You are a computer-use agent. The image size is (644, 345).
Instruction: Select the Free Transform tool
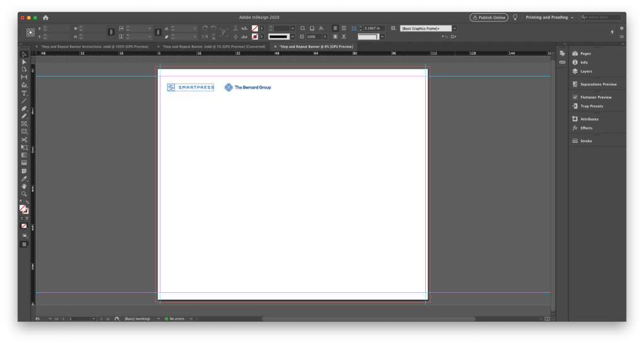tap(24, 147)
